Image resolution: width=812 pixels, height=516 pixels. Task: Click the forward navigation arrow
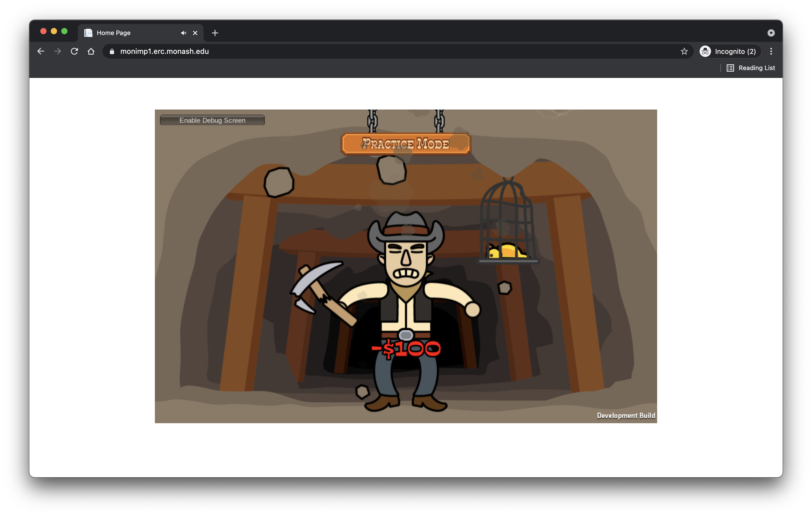[x=58, y=51]
